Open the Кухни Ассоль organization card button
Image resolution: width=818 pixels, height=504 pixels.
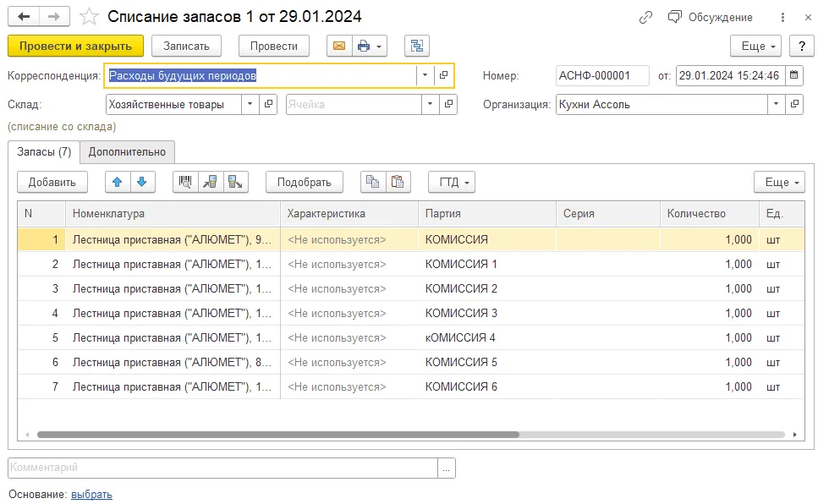coord(794,104)
